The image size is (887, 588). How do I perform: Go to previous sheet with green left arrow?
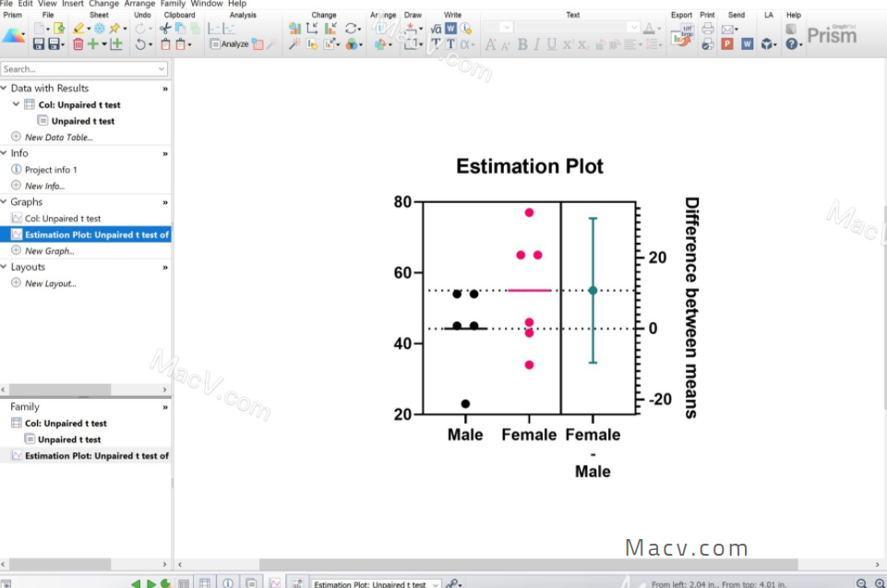coord(136,583)
